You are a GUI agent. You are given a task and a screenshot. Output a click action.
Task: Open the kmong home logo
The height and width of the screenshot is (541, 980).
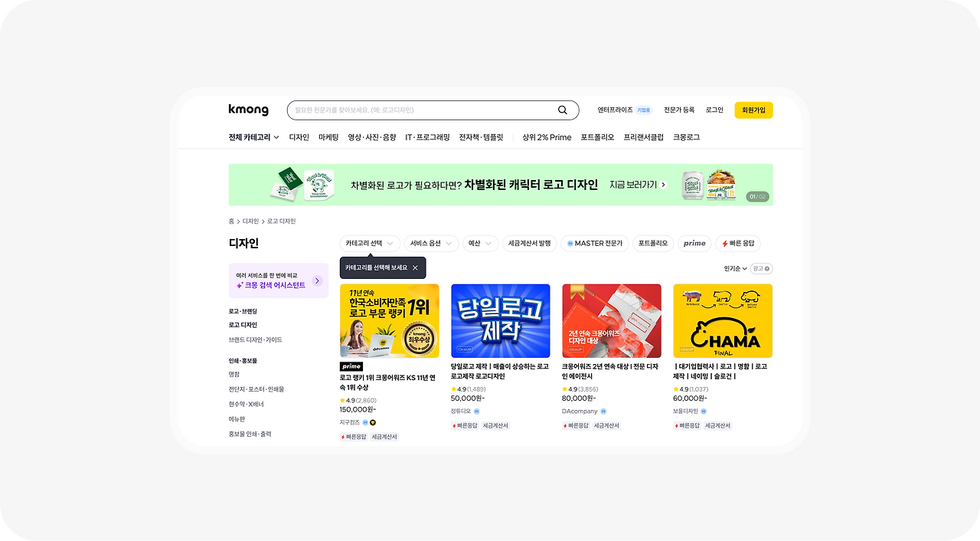pyautogui.click(x=248, y=110)
